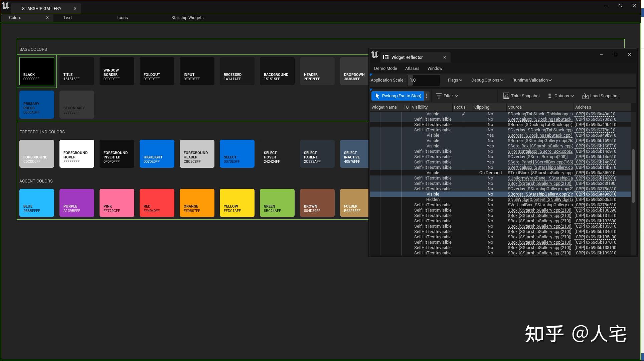Open the Atlases menu
644x361 pixels.
coord(412,69)
